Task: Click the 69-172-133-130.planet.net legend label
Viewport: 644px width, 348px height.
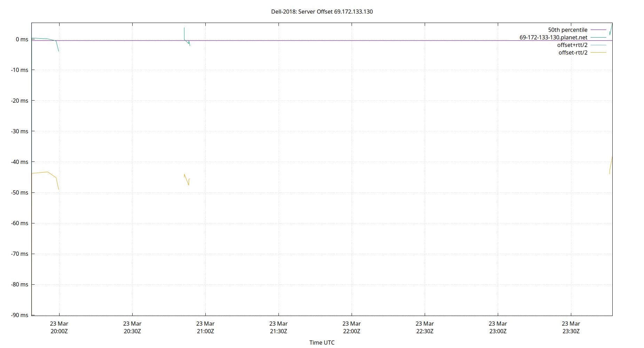Action: coord(553,37)
